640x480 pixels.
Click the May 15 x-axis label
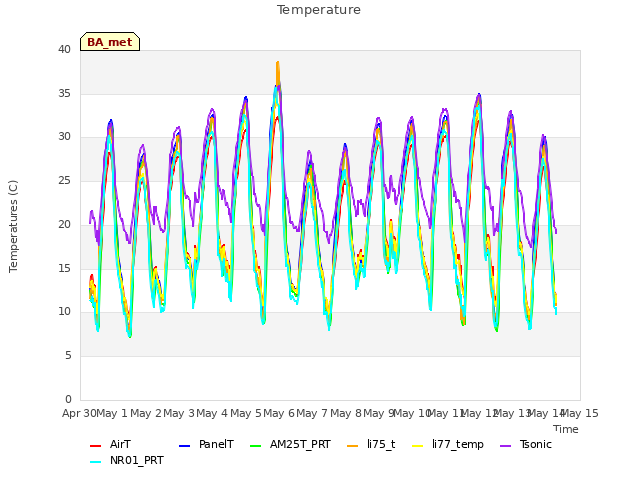coord(580,413)
